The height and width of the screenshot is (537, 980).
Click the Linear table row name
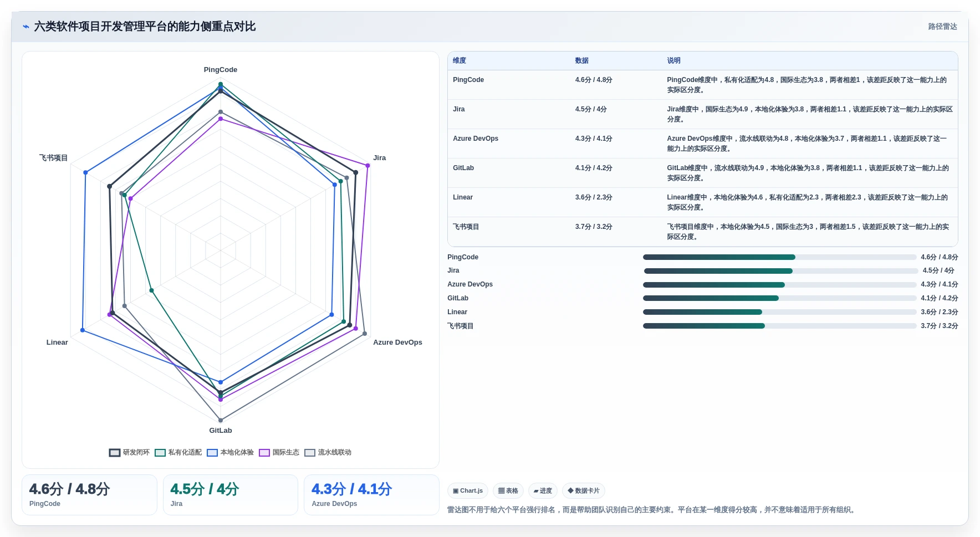463,197
